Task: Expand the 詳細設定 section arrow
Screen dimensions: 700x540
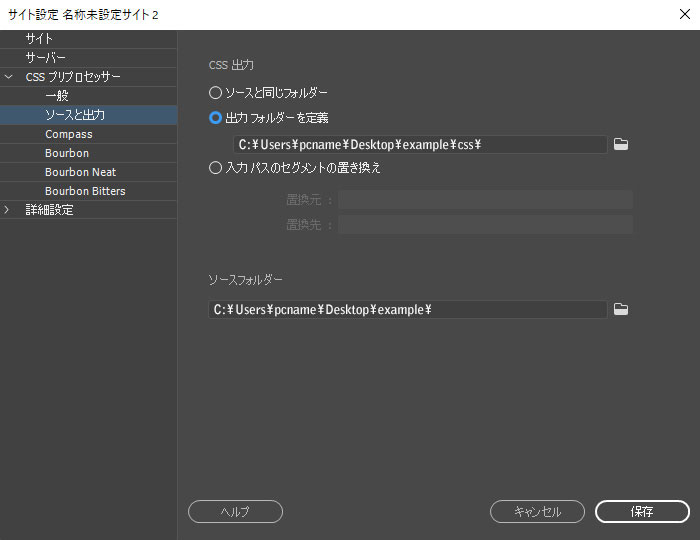Action: coord(9,210)
